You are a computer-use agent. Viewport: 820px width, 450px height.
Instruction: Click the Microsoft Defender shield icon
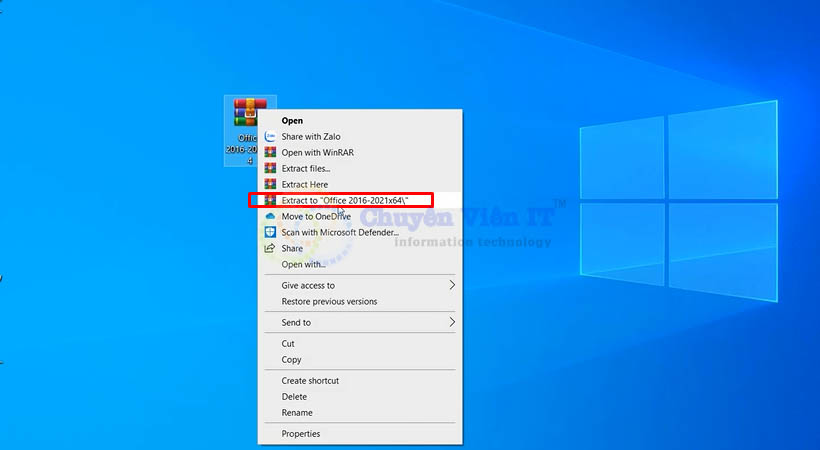(x=270, y=232)
